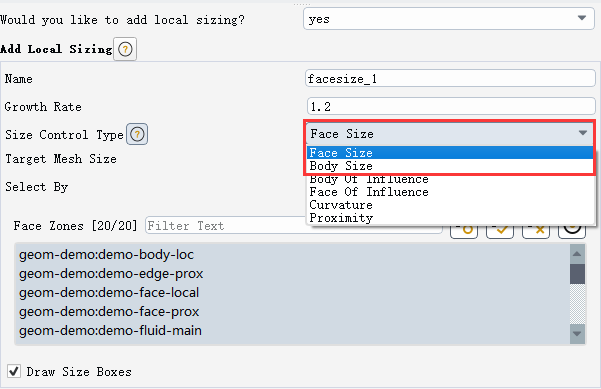Viewport: 601px width, 389px height.
Task: Click the deselect-all X icon for Face Zones
Action: pyautogui.click(x=536, y=230)
